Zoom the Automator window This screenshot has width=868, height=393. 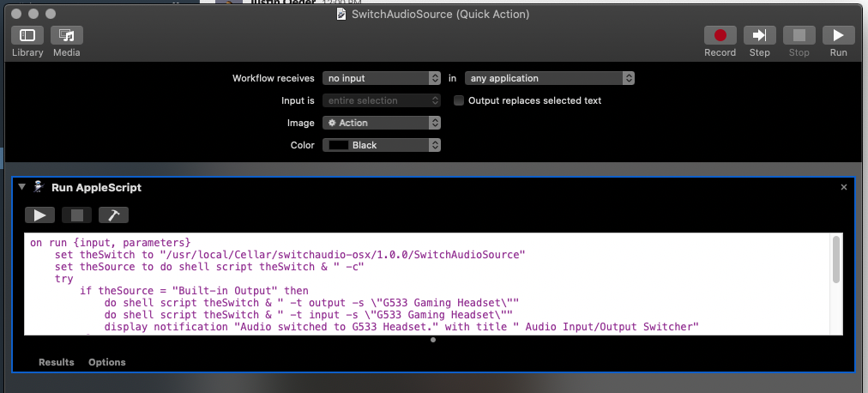pos(51,13)
